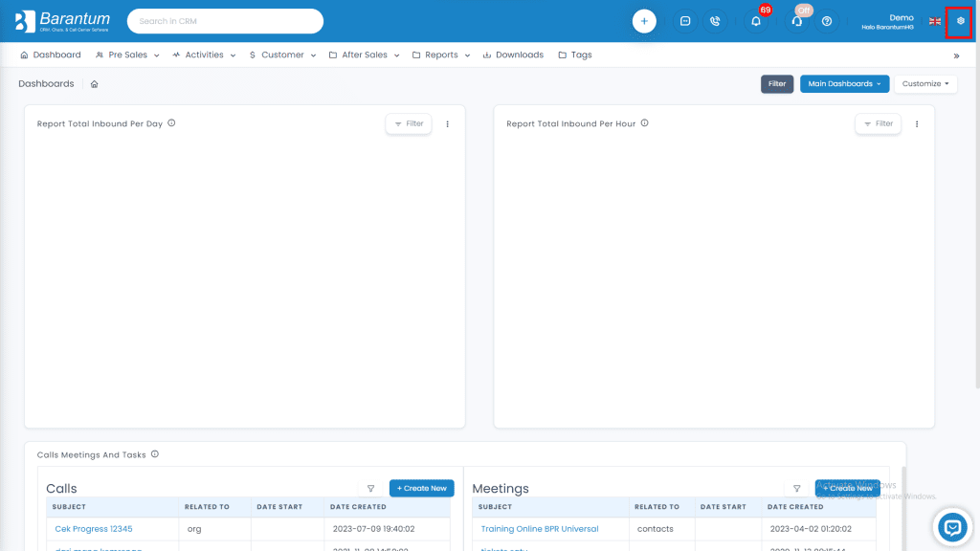Open the phone call icon
Image resolution: width=980 pixels, height=551 pixels.
716,20
